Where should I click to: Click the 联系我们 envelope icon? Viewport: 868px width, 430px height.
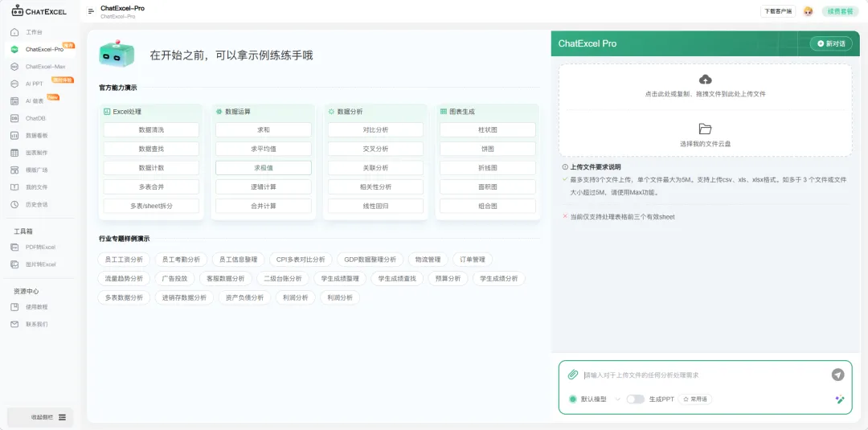coord(15,324)
